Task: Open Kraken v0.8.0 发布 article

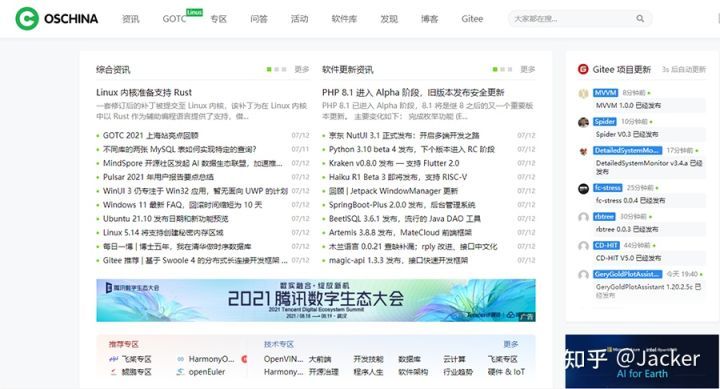Action: click(x=394, y=163)
